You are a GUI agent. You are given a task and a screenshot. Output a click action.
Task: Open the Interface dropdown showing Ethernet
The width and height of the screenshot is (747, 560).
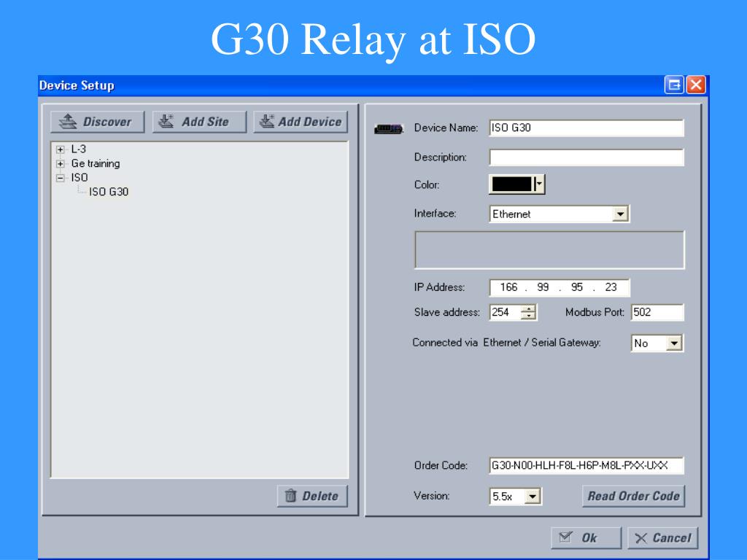(620, 214)
